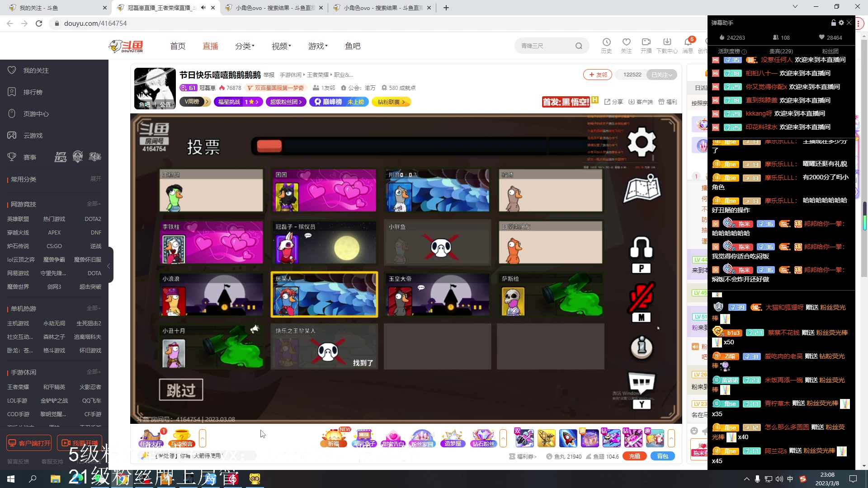This screenshot has height=488, width=868.
Task: Open the 任务大厅 task hall icon
Action: pos(151,438)
